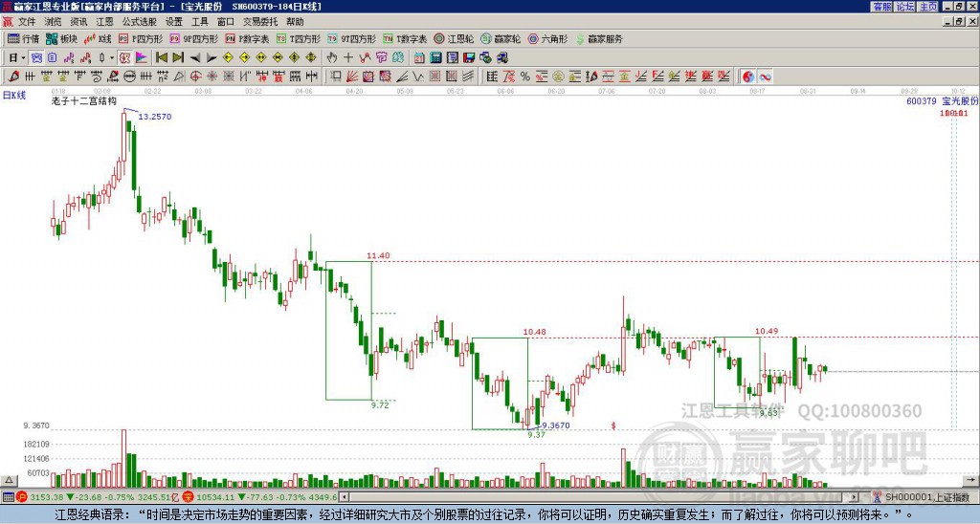Open the 文件 menu

[x=27, y=22]
